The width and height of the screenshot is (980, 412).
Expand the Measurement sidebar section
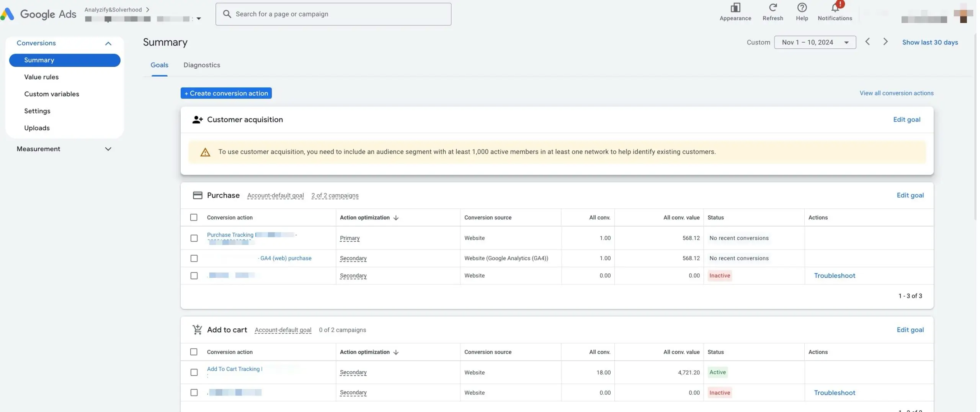tap(108, 149)
